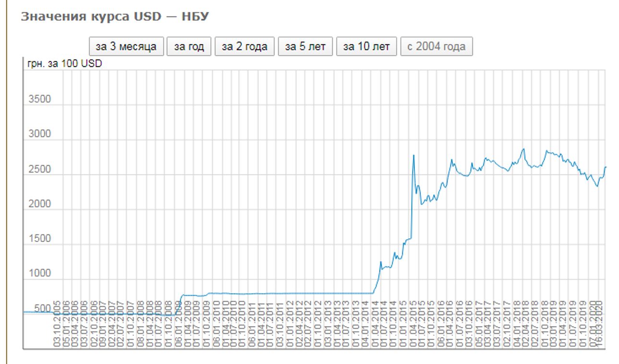Switch chart to "за 2 года"
Image resolution: width=619 pixels, height=364 pixels.
pyautogui.click(x=244, y=47)
